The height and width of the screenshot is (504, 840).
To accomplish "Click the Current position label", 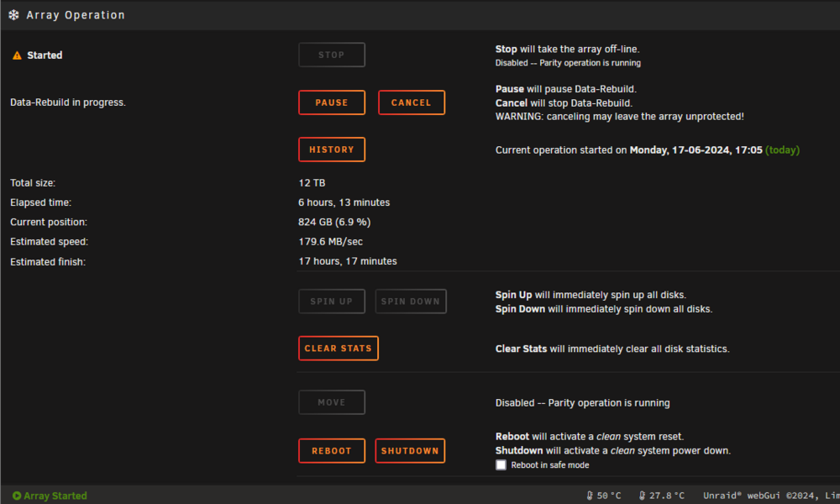I will [49, 222].
